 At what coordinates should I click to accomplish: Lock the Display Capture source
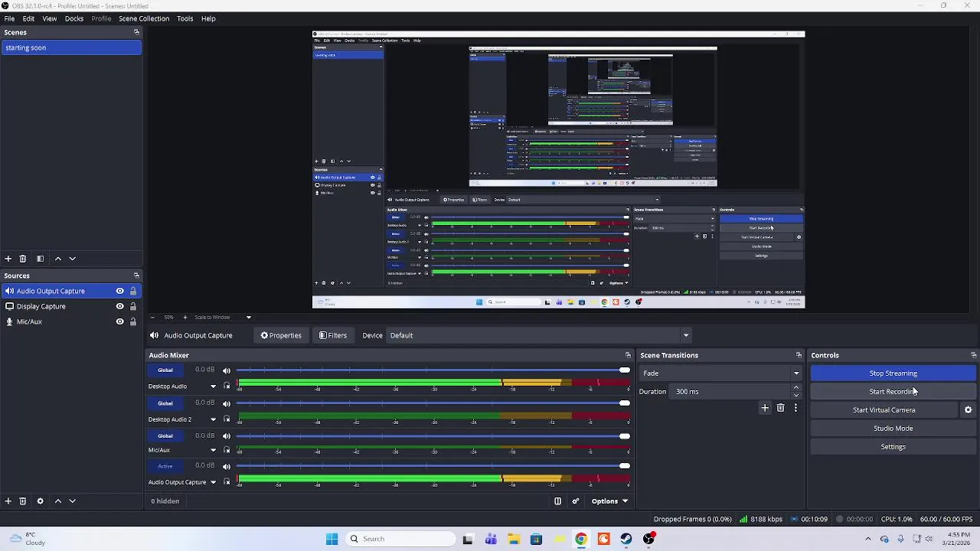pos(132,306)
